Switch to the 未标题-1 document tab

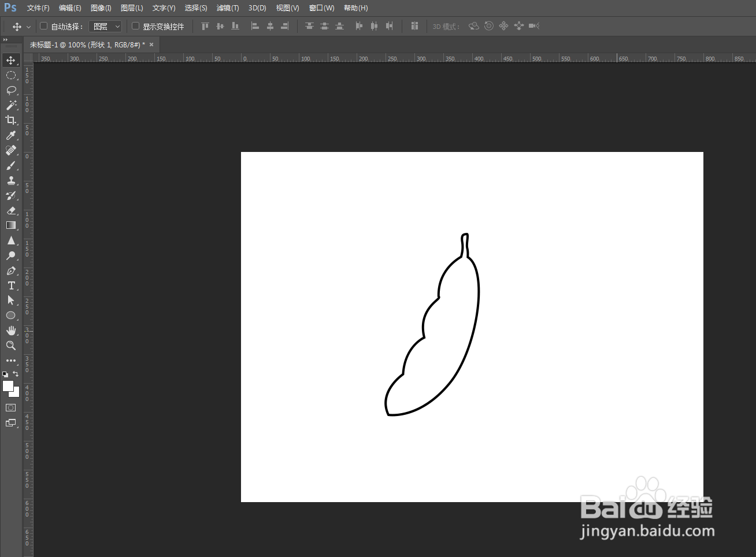87,44
